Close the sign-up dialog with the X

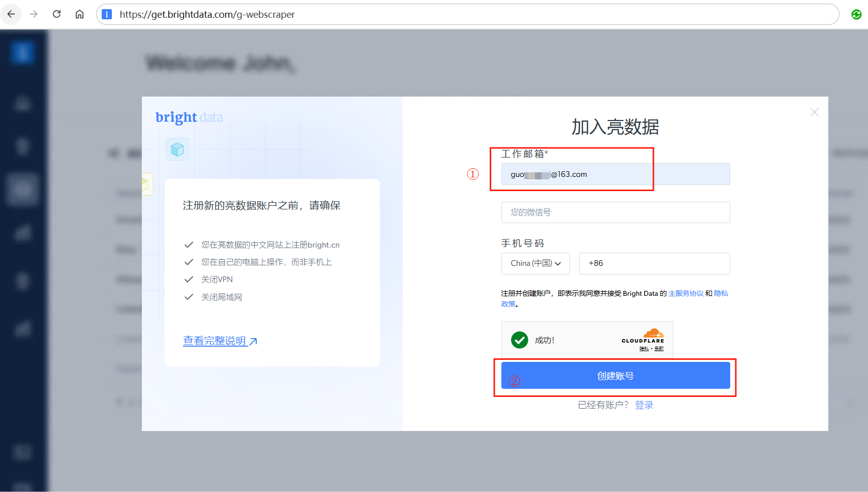[815, 112]
